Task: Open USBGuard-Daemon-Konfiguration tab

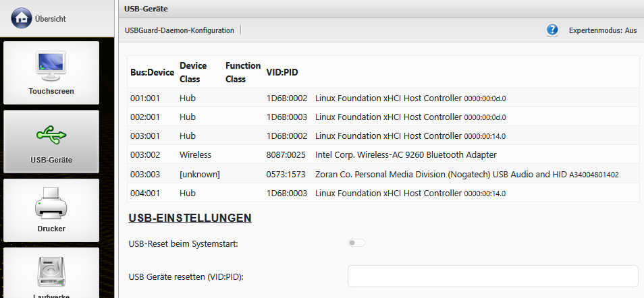Action: 180,30
